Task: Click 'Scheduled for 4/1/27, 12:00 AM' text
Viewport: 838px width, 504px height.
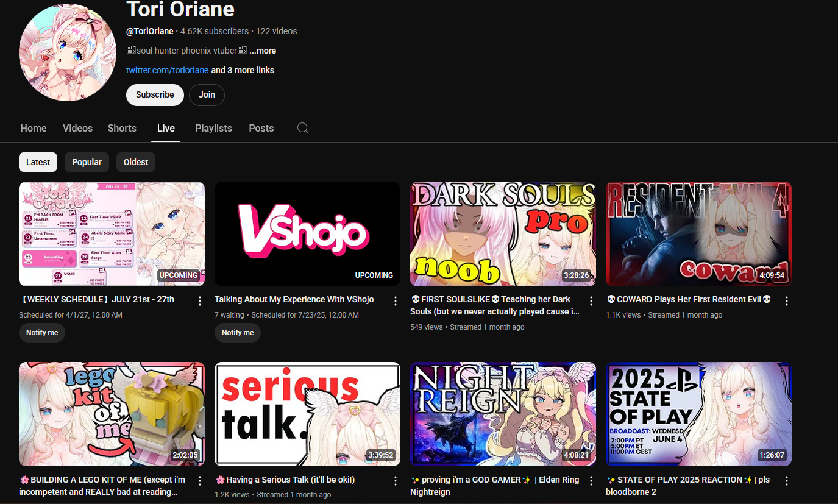Action: click(x=71, y=315)
